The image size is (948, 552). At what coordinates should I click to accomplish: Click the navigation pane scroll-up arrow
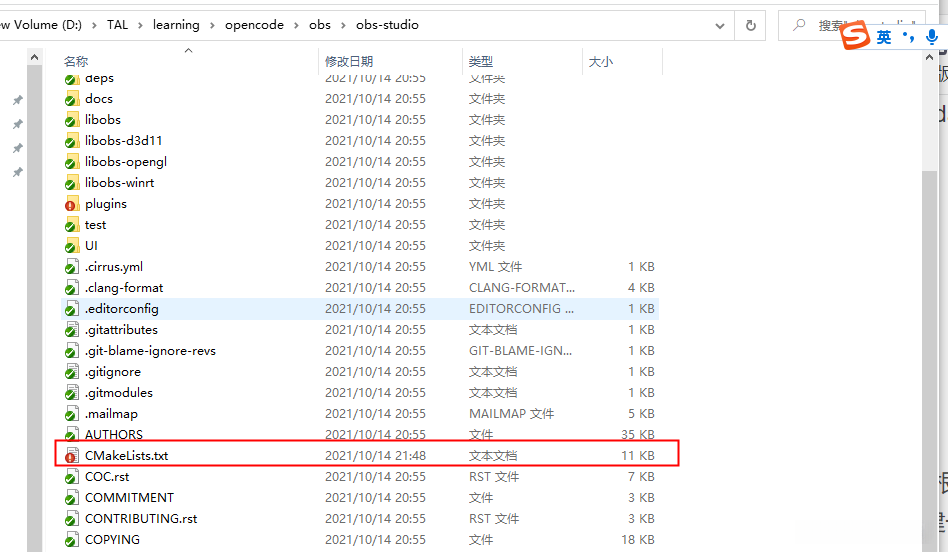pos(34,57)
